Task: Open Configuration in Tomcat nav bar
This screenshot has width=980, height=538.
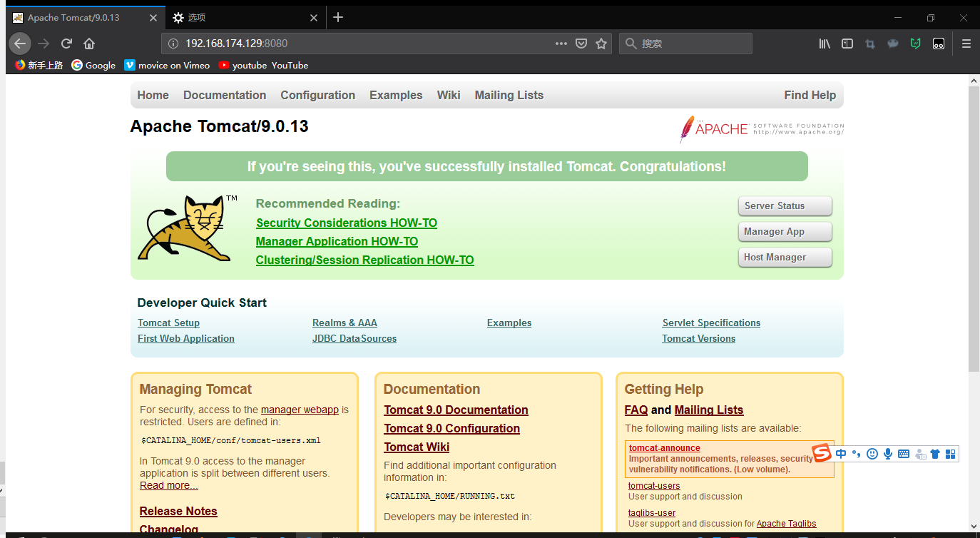Action: point(317,95)
